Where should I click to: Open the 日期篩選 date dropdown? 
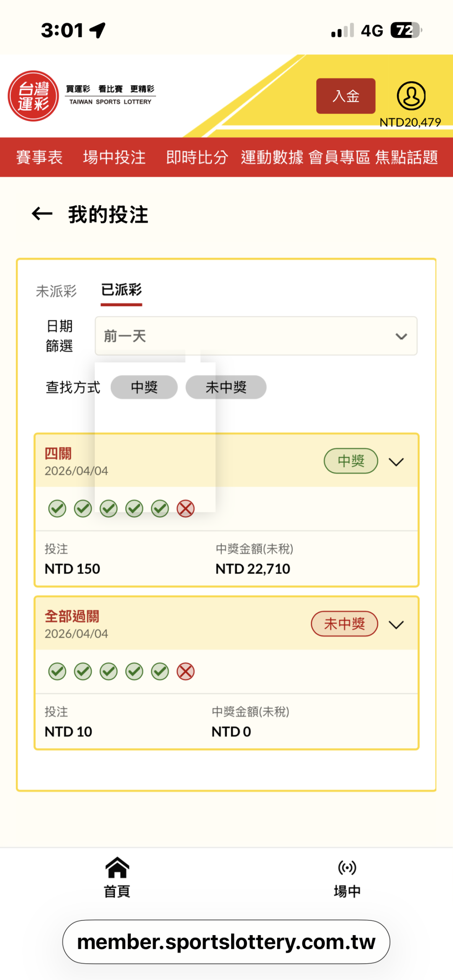point(256,336)
